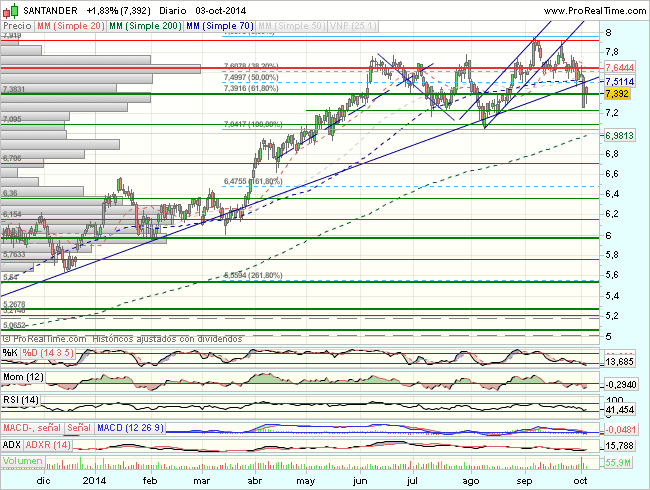
Task: Select the ADXR (14) indicator label
Action: (48, 445)
